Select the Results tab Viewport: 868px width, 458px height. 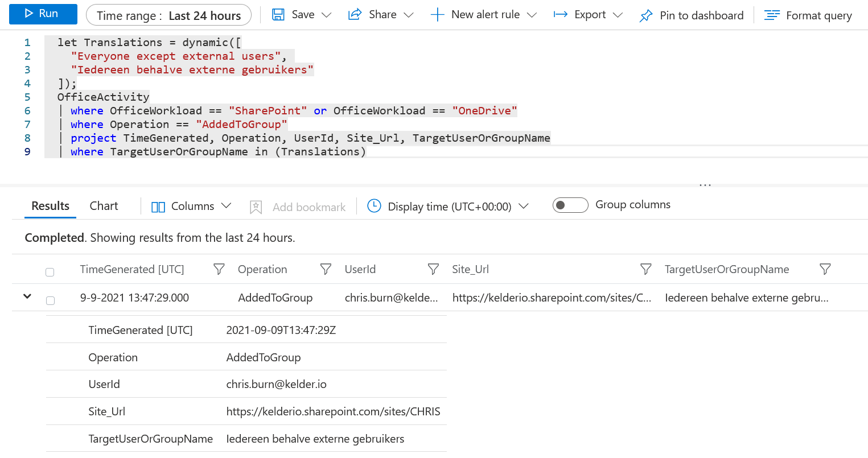50,206
